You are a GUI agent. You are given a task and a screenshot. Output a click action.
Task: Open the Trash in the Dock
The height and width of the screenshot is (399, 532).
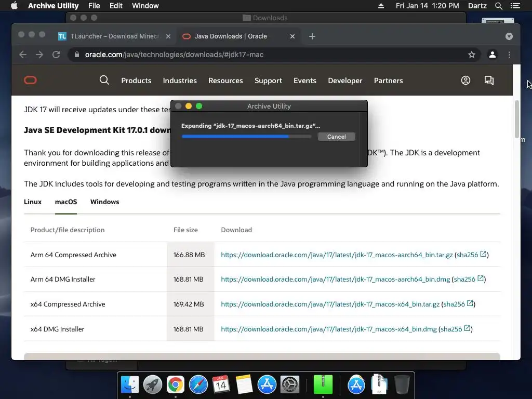402,384
